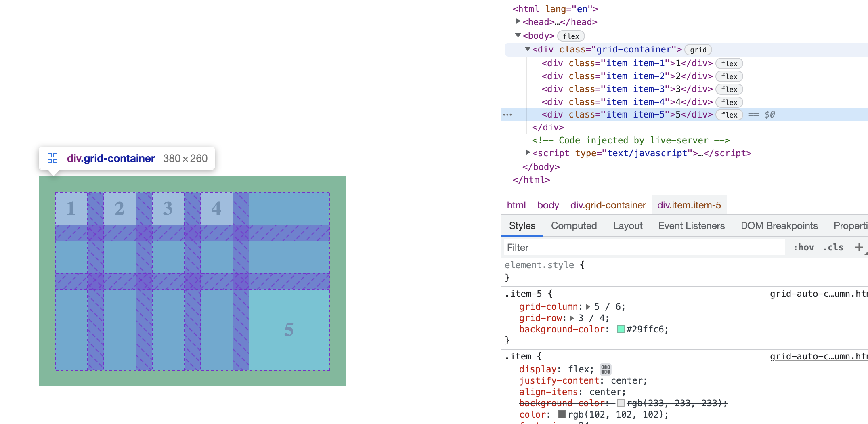This screenshot has height=424, width=868.
Task: Click the grid-column property name
Action: [x=548, y=307]
